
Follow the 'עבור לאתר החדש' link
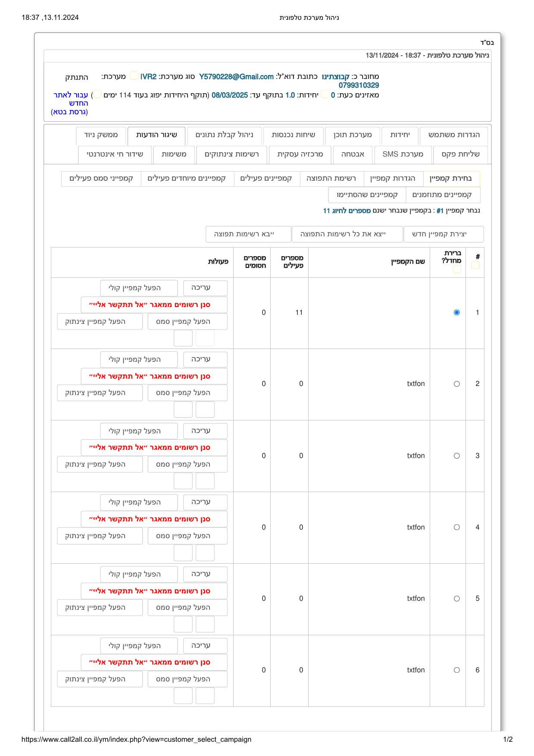pos(70,99)
